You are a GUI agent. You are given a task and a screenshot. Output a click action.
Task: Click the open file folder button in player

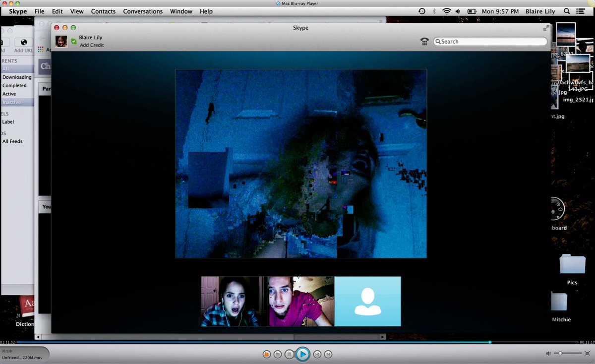pos(278,354)
